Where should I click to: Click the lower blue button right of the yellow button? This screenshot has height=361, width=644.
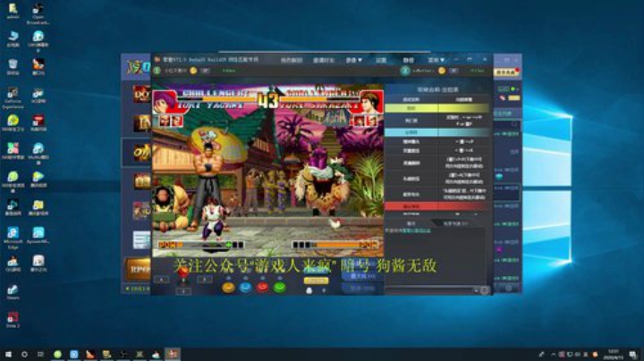[x=362, y=288]
